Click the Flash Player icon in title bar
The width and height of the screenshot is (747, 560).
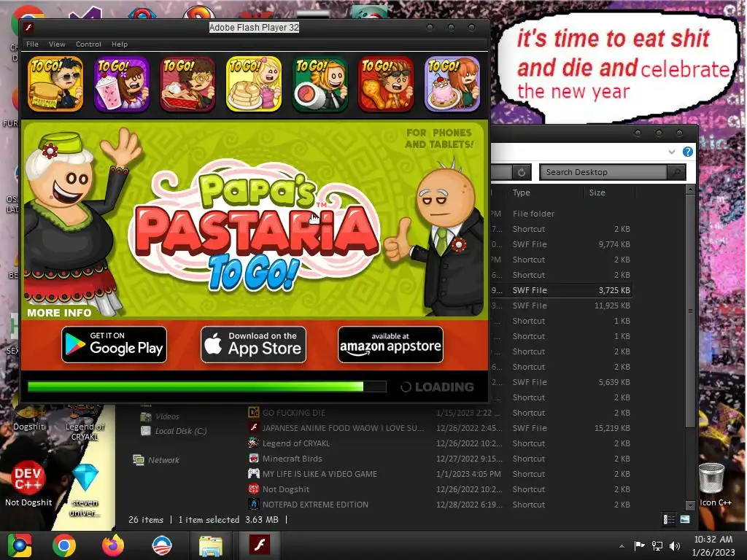[28, 27]
